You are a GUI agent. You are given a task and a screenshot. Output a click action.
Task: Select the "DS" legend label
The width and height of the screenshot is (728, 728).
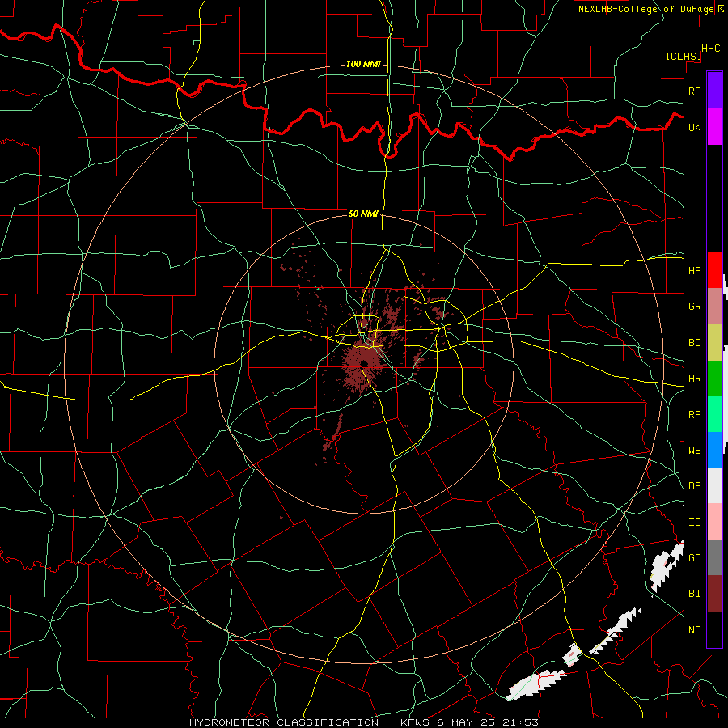coord(694,486)
